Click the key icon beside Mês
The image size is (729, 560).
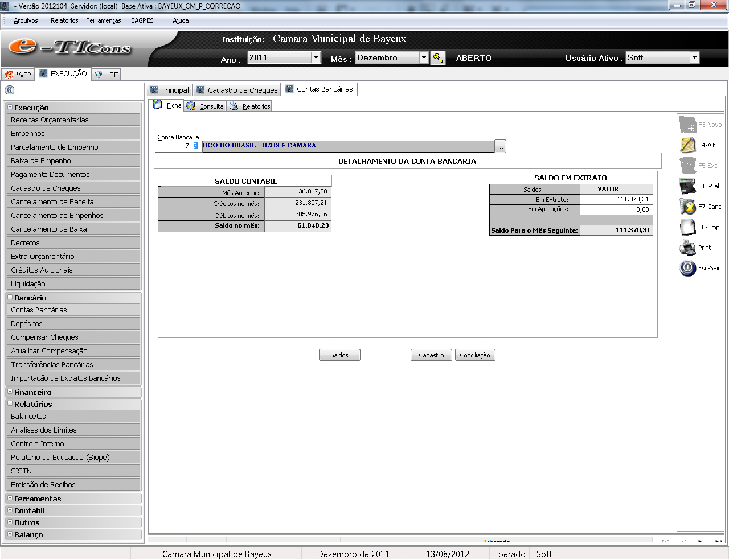(437, 58)
